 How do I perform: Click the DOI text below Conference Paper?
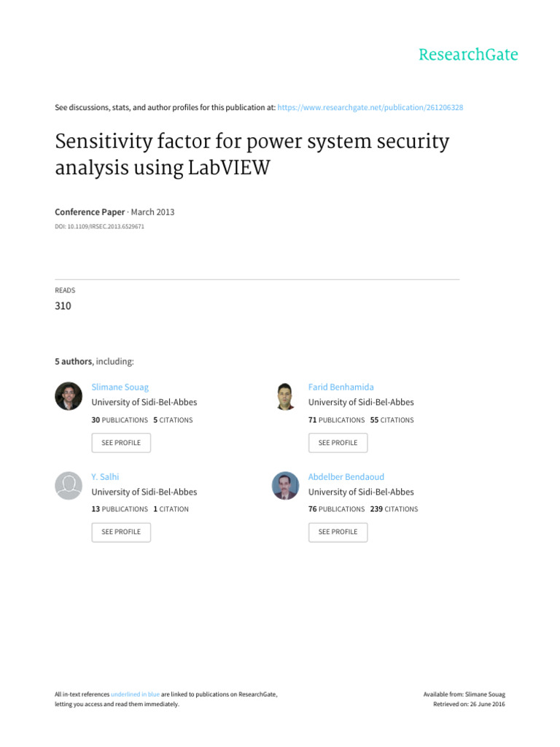pyautogui.click(x=101, y=227)
